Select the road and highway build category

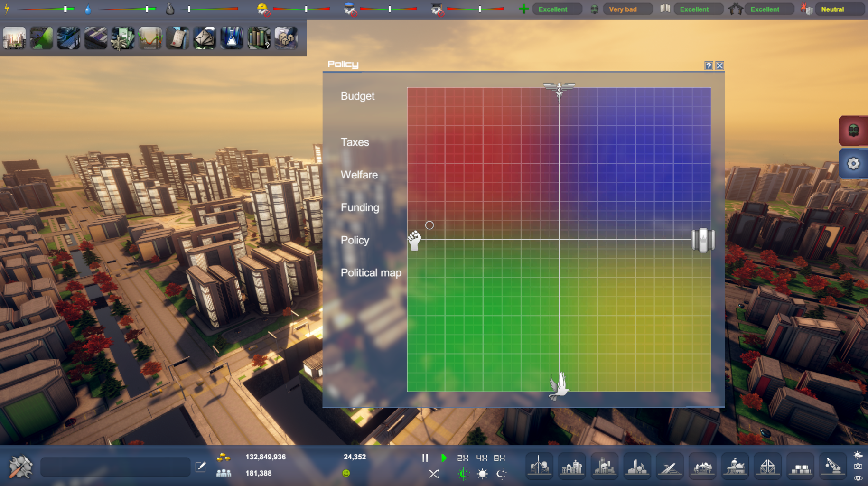point(670,466)
